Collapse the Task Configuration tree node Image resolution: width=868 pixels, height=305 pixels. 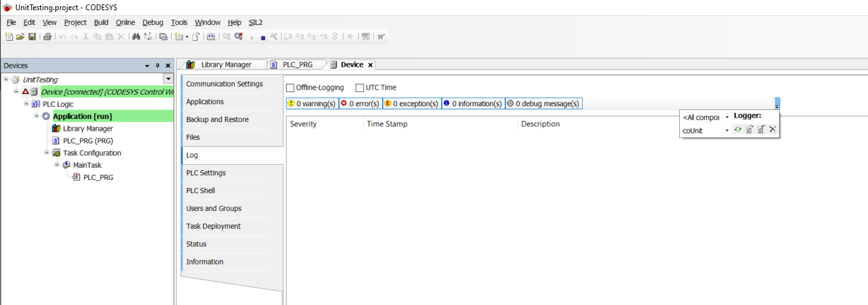coord(46,152)
